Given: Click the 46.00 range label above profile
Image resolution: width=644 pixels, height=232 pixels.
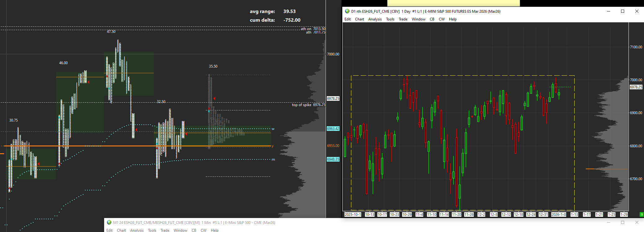Looking at the screenshot, I should [x=63, y=63].
